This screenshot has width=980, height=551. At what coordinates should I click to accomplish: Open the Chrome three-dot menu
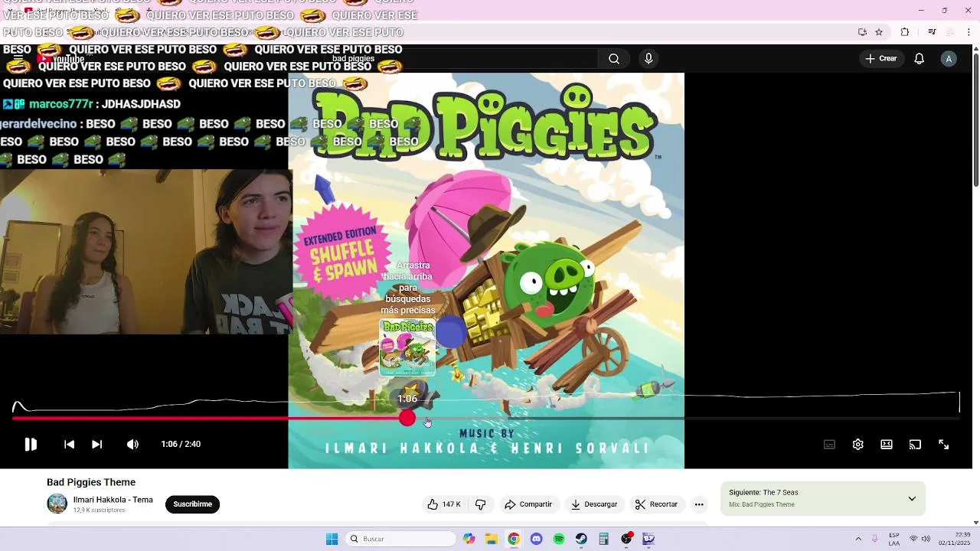(969, 32)
